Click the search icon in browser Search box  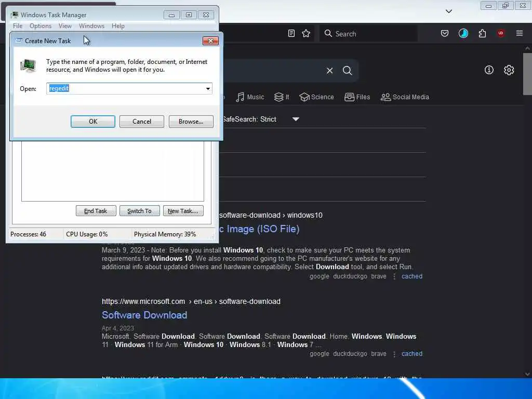point(328,33)
